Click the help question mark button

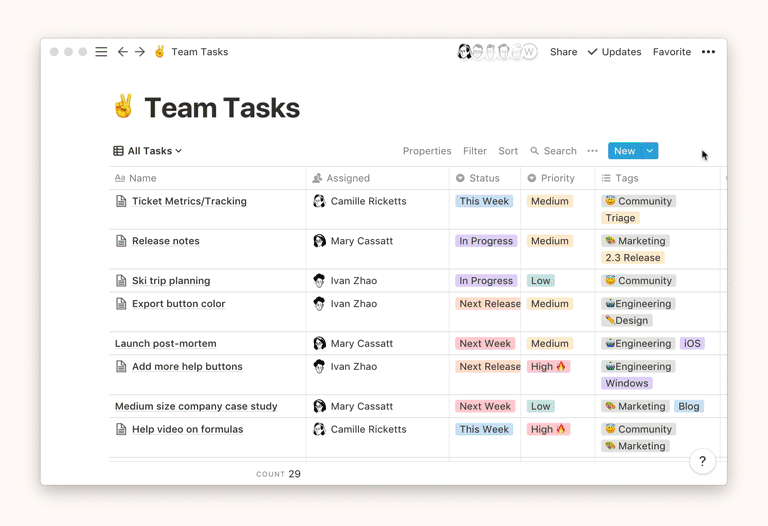tap(702, 461)
